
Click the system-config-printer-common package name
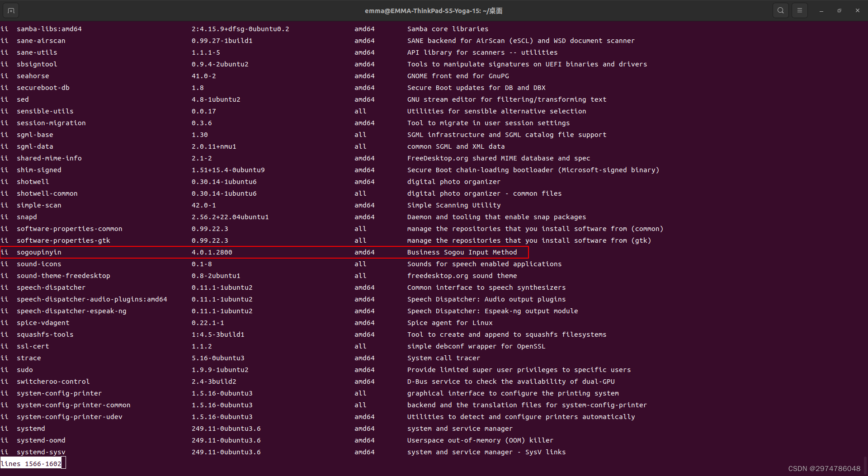[74, 405]
